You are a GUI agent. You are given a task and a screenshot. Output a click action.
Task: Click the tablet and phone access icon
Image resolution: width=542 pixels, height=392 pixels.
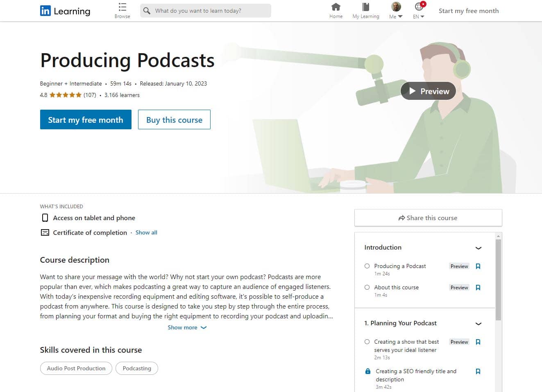coord(45,218)
